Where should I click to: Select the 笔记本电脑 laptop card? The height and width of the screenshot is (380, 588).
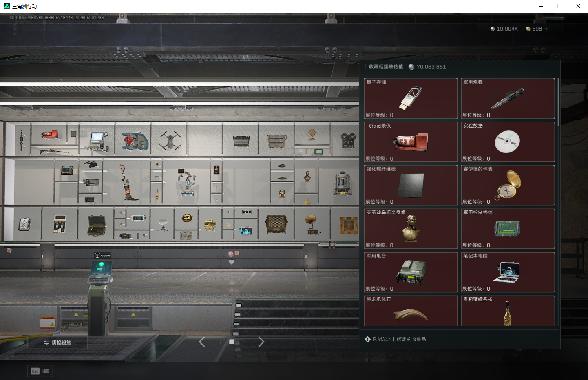click(x=508, y=272)
